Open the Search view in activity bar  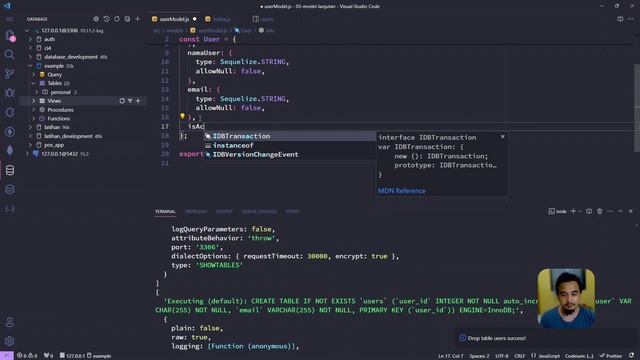click(9, 54)
